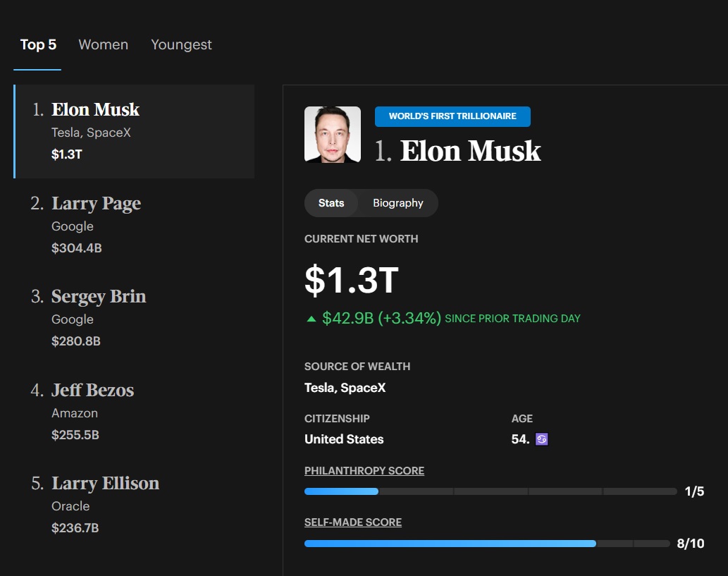Click the philanthropy score progress bar
The width and height of the screenshot is (728, 576).
pyautogui.click(x=491, y=491)
